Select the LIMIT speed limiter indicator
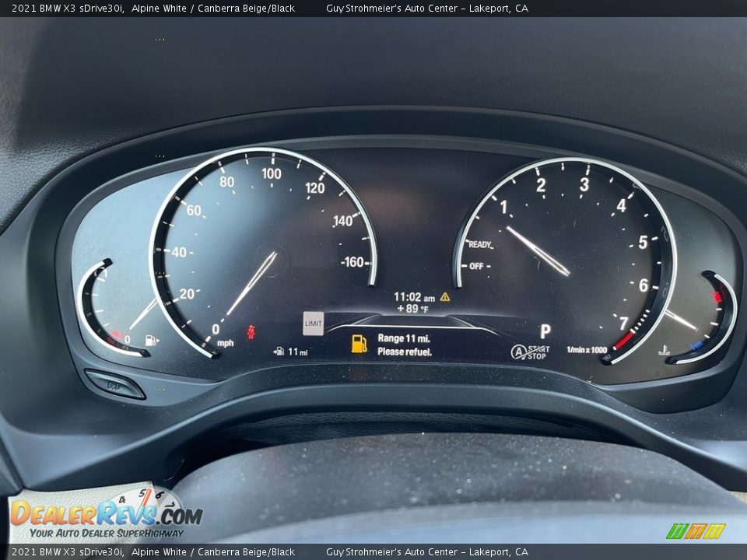The width and height of the screenshot is (747, 560). 314,324
